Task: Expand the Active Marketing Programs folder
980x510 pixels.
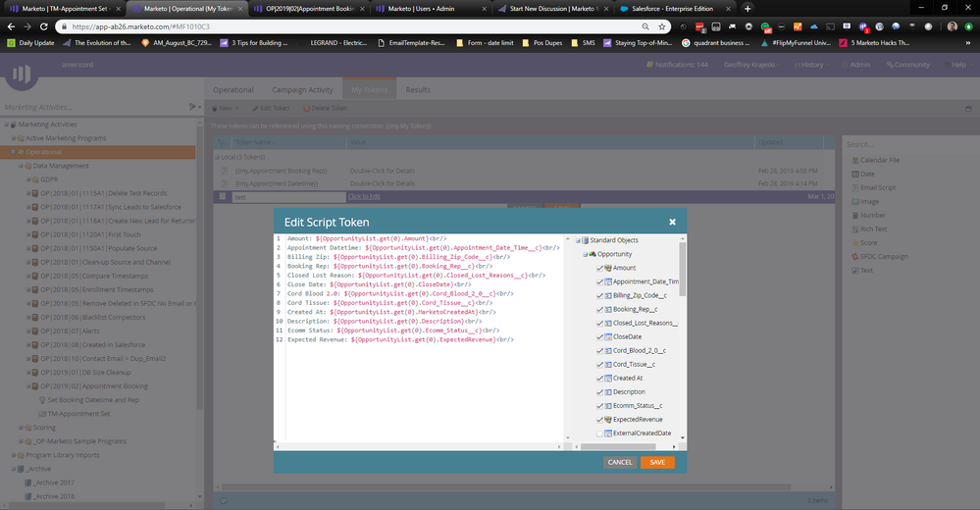Action: [x=12, y=138]
